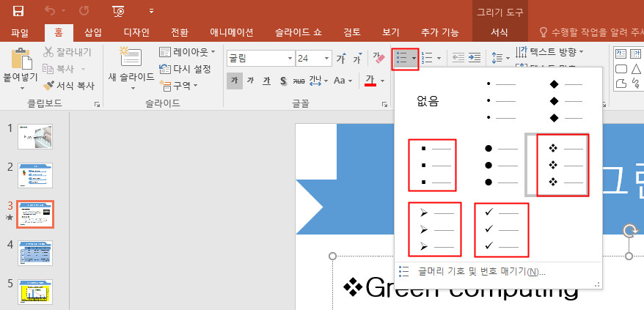Toggle underline formatting button
Viewport: 644px width, 310px height.
tap(266, 81)
